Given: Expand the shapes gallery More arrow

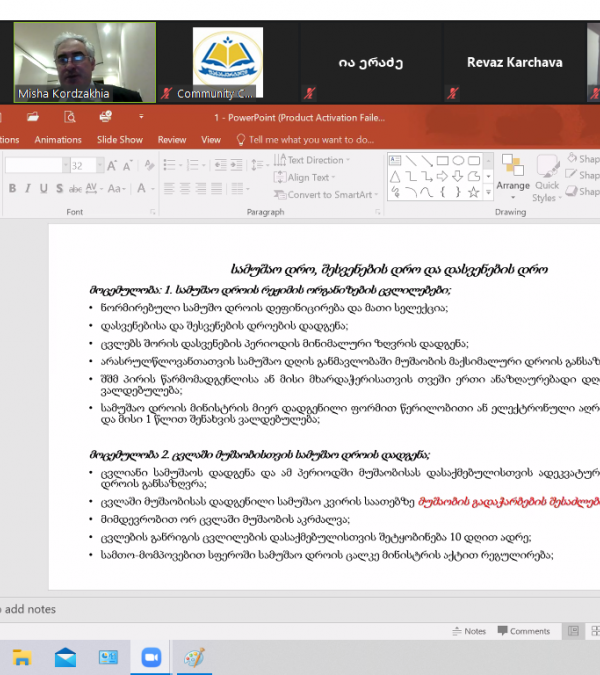Looking at the screenshot, I should tap(488, 192).
